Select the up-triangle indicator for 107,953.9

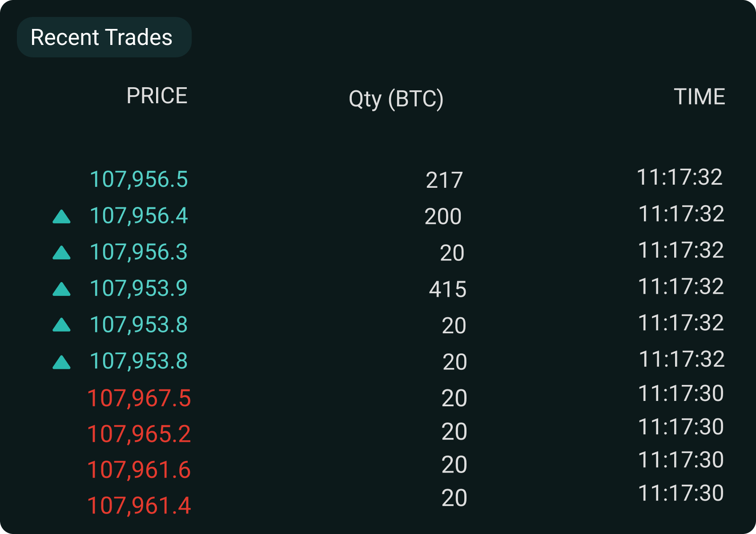(63, 289)
